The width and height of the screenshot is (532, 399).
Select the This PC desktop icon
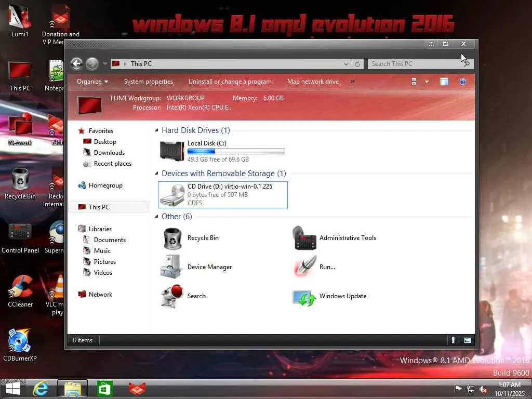(x=20, y=76)
